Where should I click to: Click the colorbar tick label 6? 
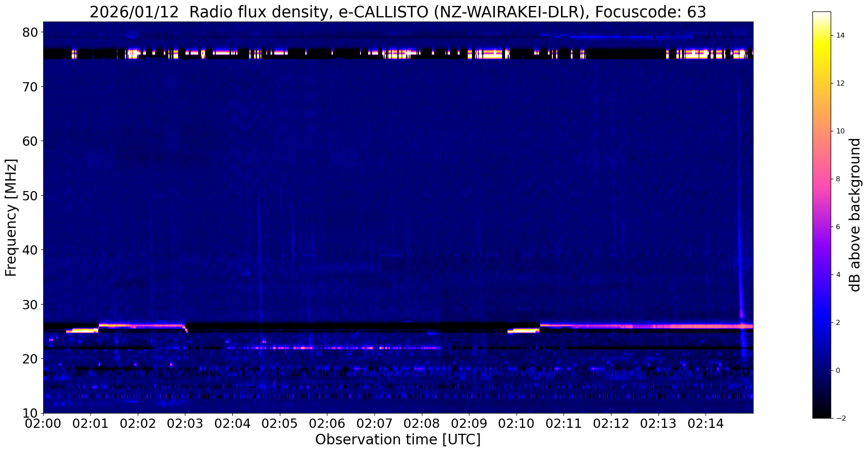coord(838,227)
